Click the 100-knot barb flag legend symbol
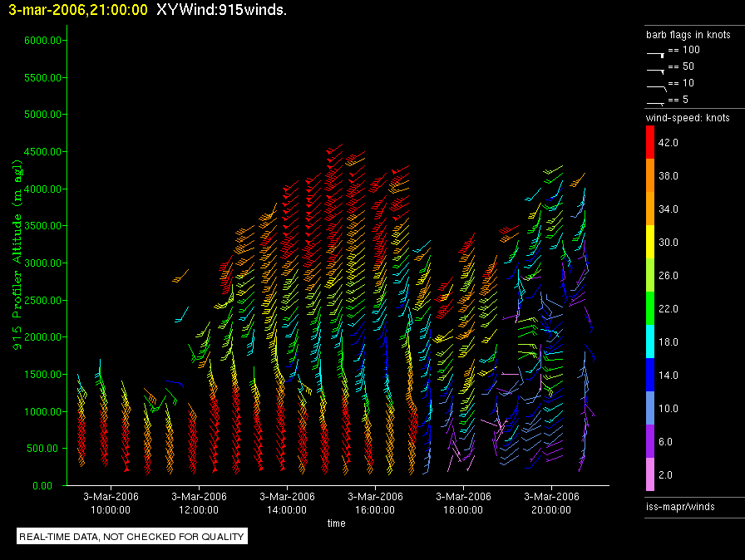 (x=655, y=55)
